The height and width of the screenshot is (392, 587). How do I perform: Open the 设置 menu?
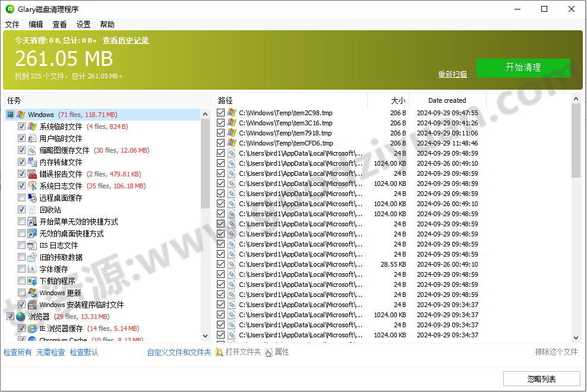83,24
